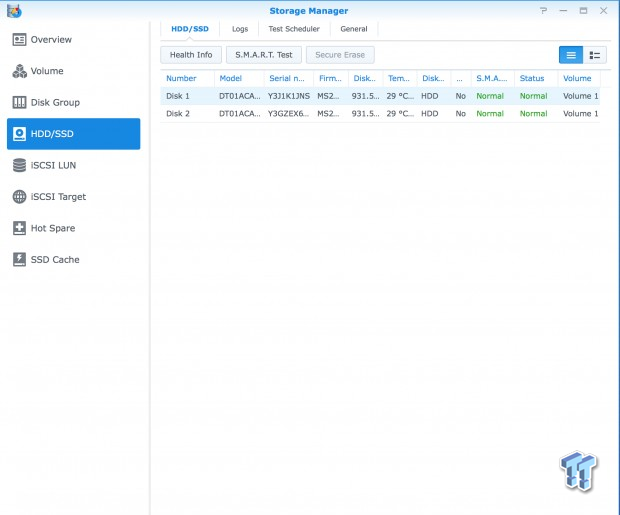This screenshot has width=620, height=515.
Task: Sort by the Model column header
Action: [231, 78]
